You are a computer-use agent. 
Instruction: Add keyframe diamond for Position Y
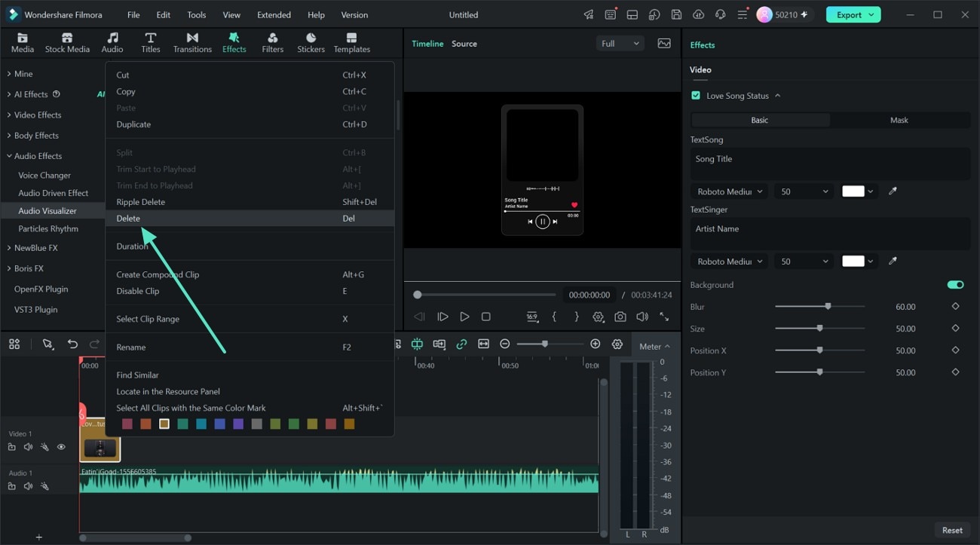(x=955, y=372)
